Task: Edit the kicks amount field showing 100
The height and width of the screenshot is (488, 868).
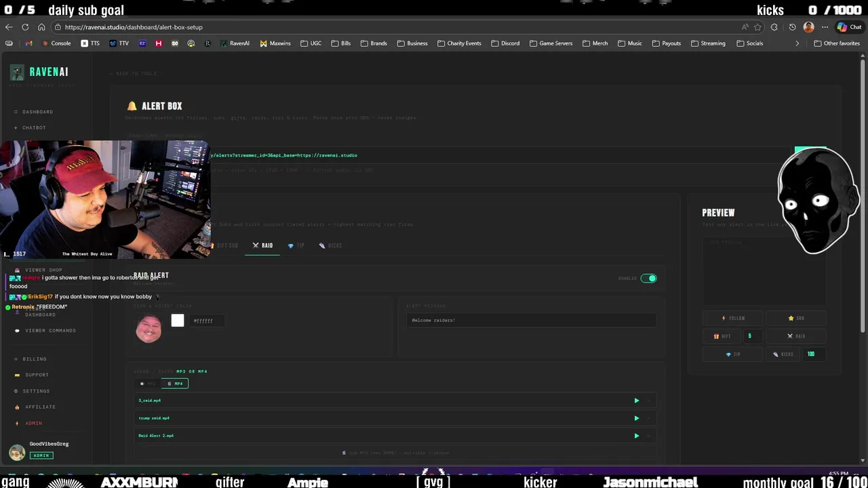Action: 814,354
